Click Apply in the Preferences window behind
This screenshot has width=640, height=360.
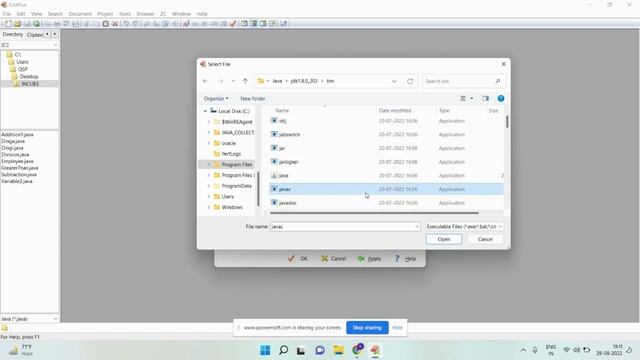tap(369, 258)
